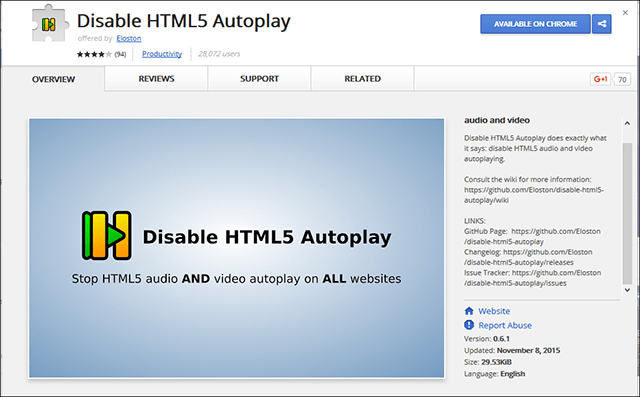This screenshot has height=397, width=640.
Task: Click description scroll up arrow
Action: click(627, 123)
